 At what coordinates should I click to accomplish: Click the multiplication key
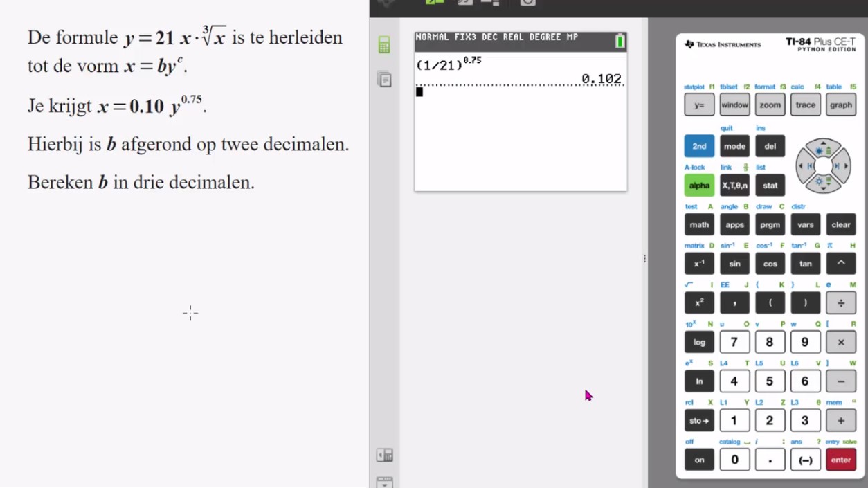tap(841, 342)
